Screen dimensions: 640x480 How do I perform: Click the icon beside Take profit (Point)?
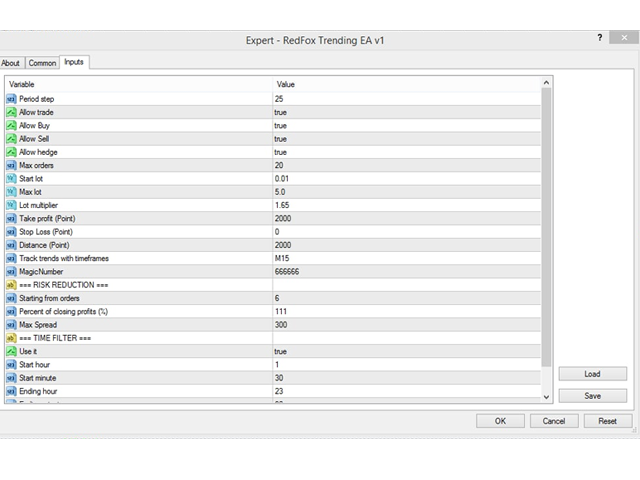click(11, 218)
